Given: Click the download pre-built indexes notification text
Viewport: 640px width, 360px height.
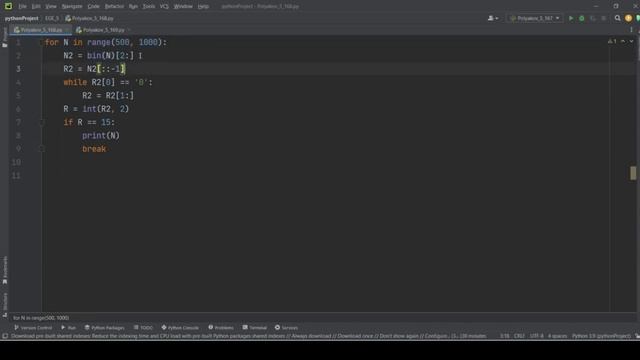Looking at the screenshot, I should coord(249,336).
